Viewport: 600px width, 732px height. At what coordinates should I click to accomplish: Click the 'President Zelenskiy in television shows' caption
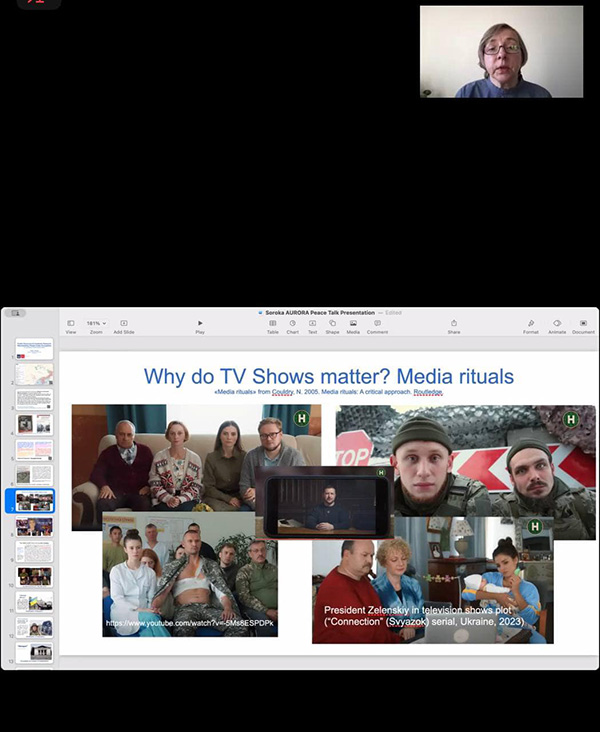(424, 616)
